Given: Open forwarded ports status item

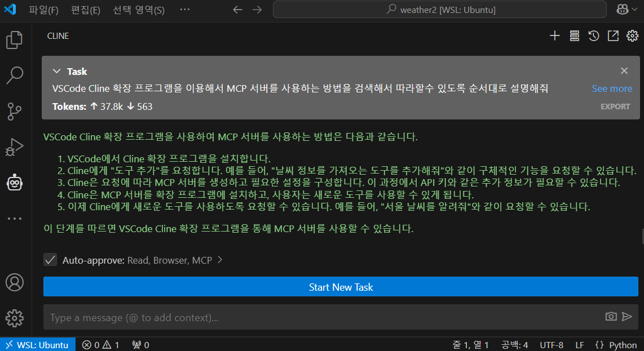Looking at the screenshot, I should 140,345.
